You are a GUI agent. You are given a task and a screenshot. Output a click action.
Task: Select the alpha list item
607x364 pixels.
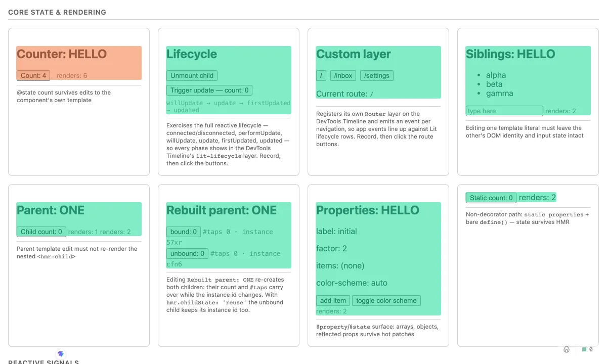pos(496,75)
